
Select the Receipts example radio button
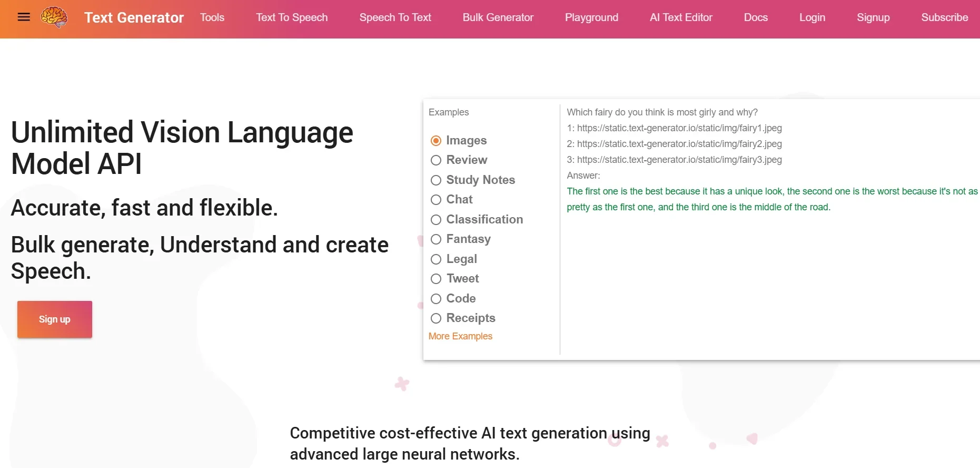(x=436, y=318)
